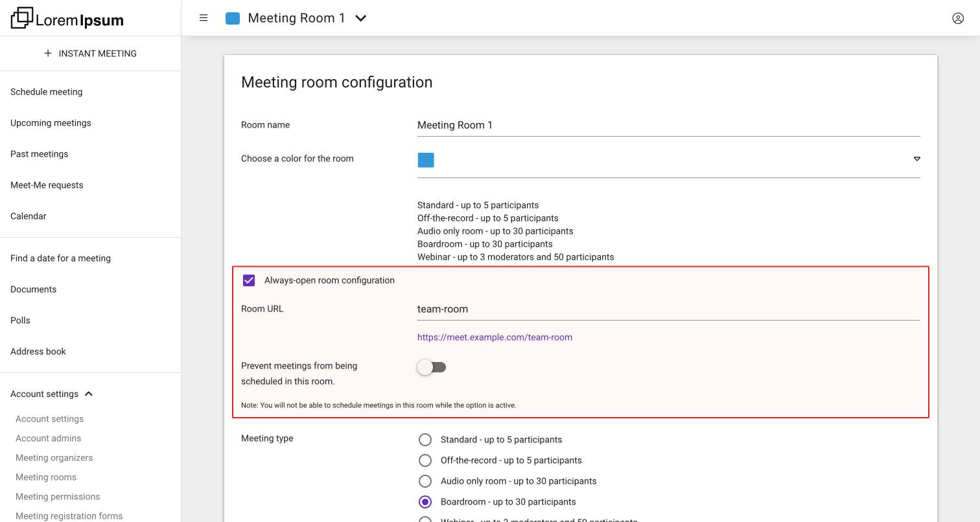Open the room color dropdown arrow
The image size is (980, 522).
[916, 159]
